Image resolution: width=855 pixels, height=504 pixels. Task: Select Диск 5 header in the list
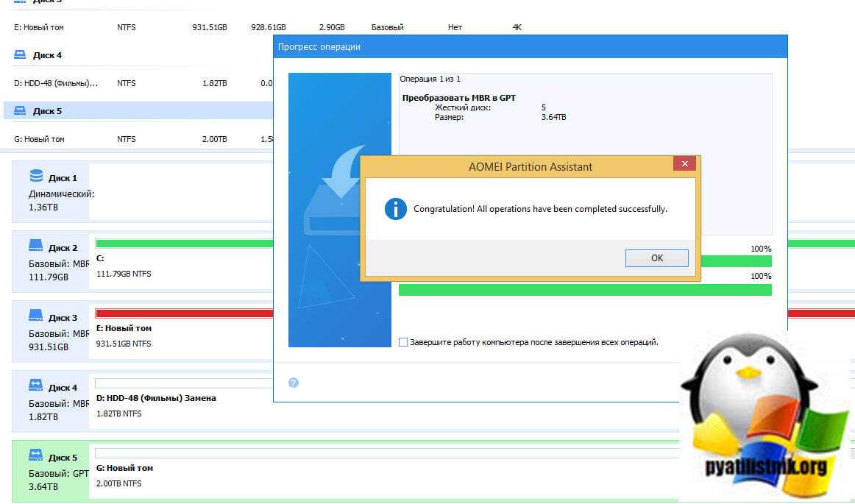48,111
